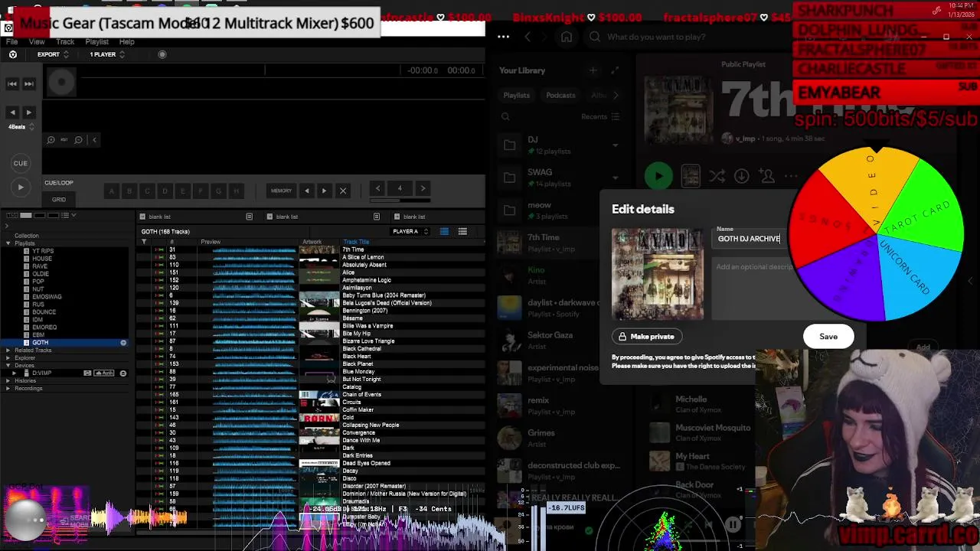980x551 pixels.
Task: Step playback backward with left arrow
Action: (12, 112)
